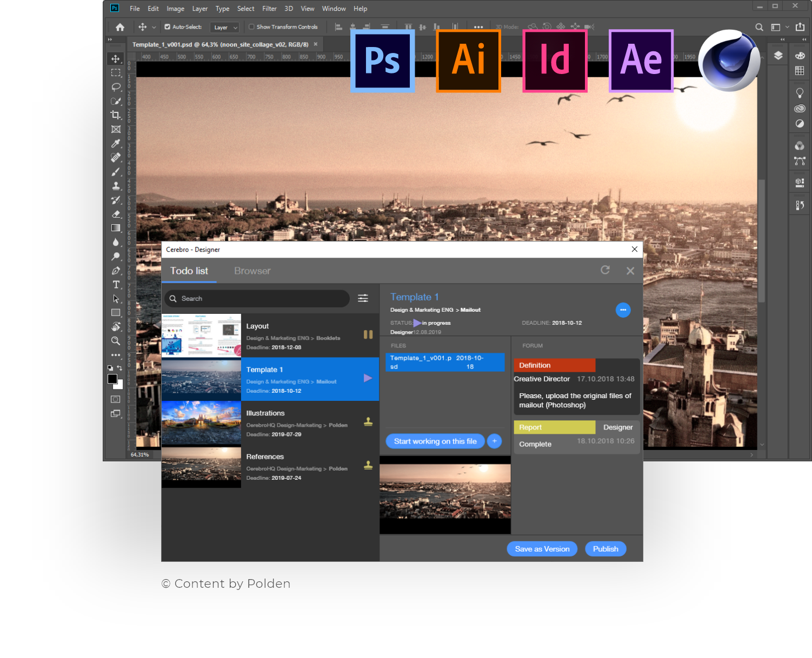Open the Edit Toolbar ellipsis
This screenshot has width=812, height=658.
coord(116,355)
